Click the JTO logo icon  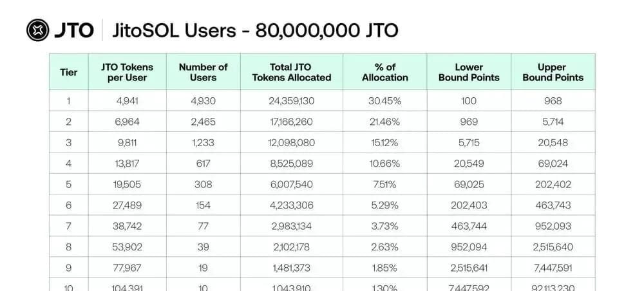point(37,30)
